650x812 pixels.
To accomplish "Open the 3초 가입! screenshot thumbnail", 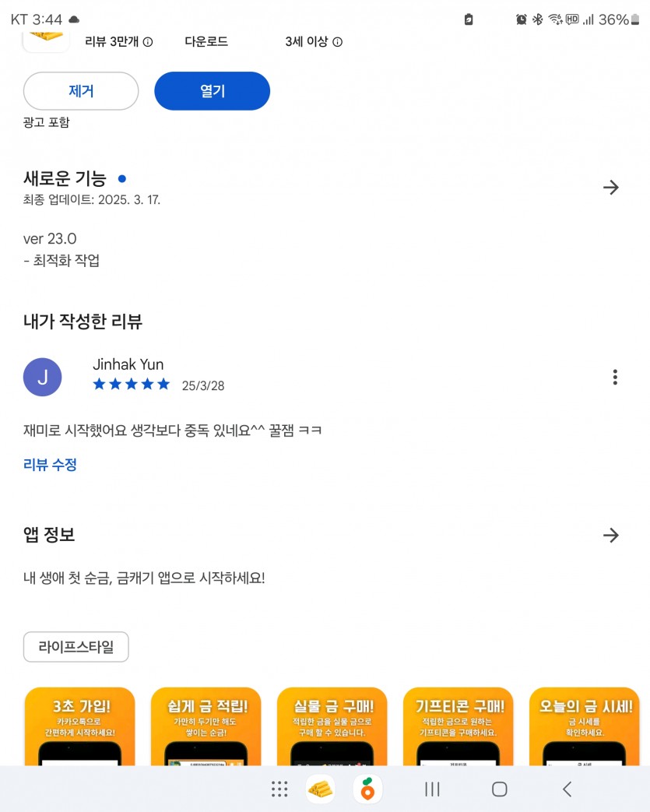I will click(x=79, y=726).
